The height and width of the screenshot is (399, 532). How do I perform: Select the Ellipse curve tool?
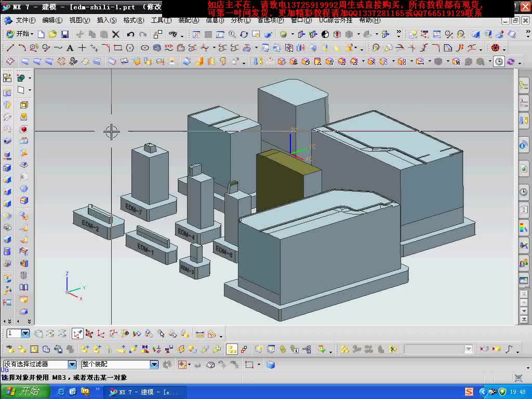[x=145, y=48]
